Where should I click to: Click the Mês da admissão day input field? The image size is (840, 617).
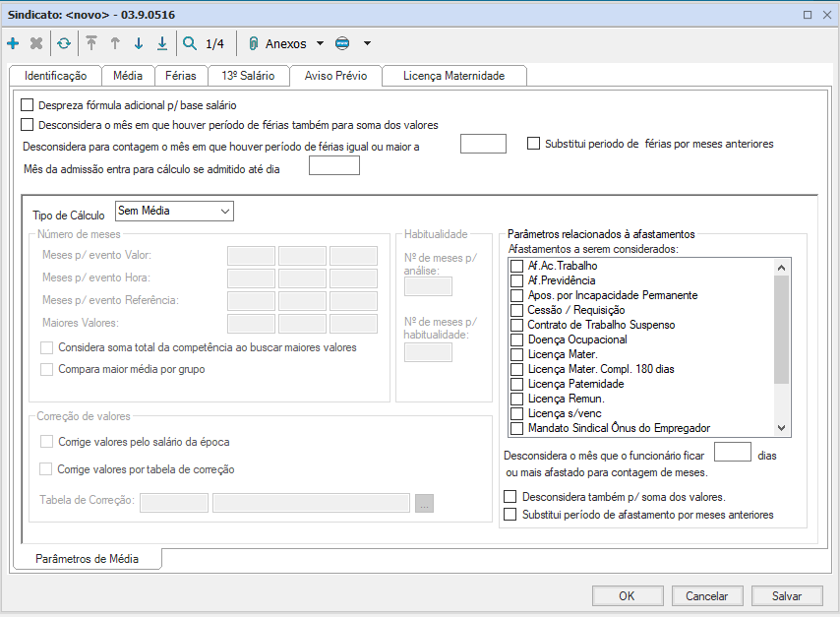(334, 165)
